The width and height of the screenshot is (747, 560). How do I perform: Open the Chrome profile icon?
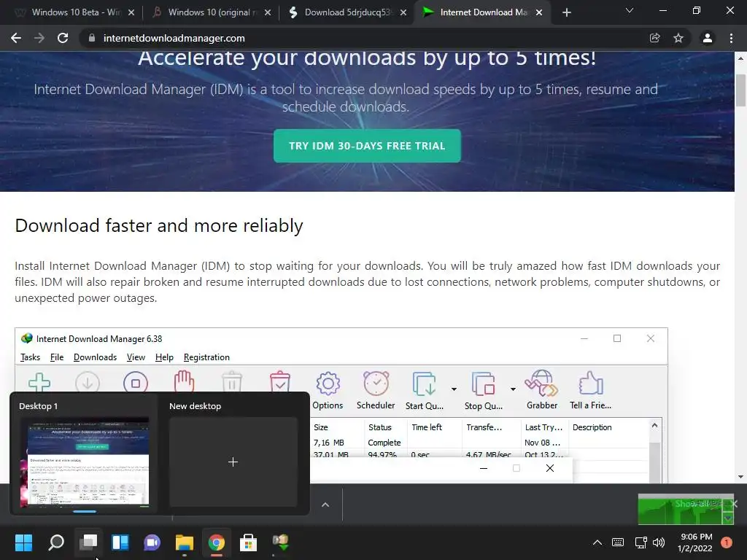click(708, 38)
